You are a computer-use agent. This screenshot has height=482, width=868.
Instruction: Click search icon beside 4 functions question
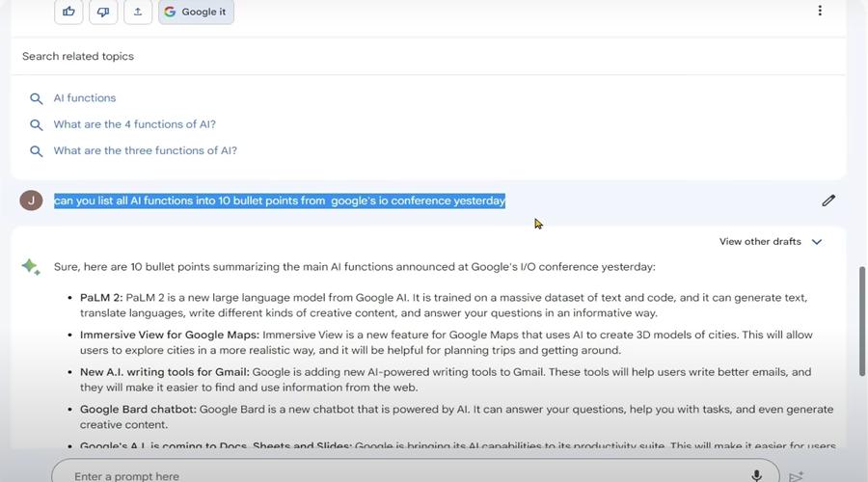36,125
